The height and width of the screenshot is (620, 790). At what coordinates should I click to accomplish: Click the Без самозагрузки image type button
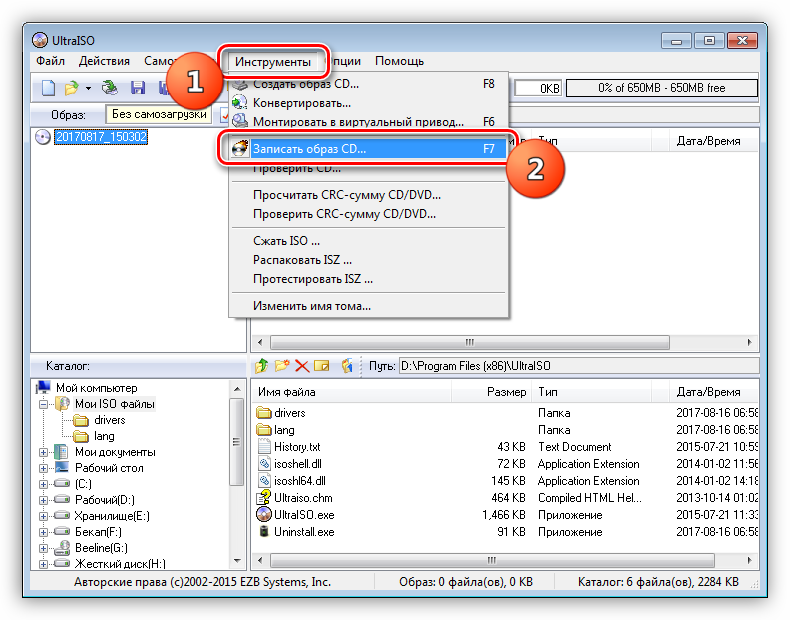(x=159, y=114)
